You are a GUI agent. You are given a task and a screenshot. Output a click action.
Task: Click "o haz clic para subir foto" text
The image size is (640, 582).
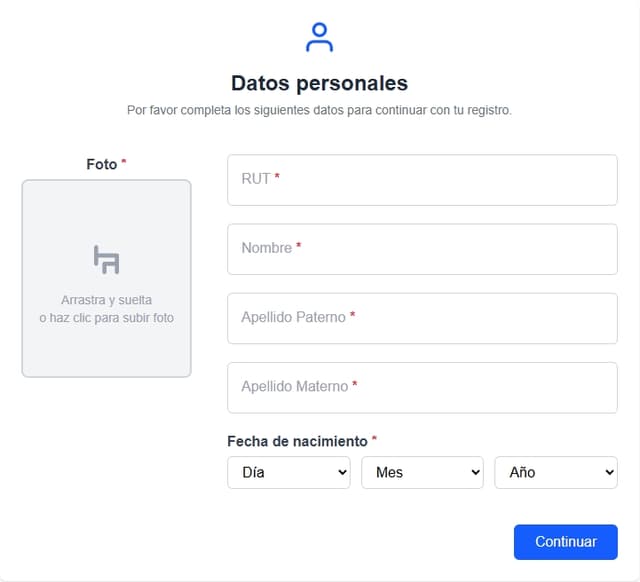point(106,318)
